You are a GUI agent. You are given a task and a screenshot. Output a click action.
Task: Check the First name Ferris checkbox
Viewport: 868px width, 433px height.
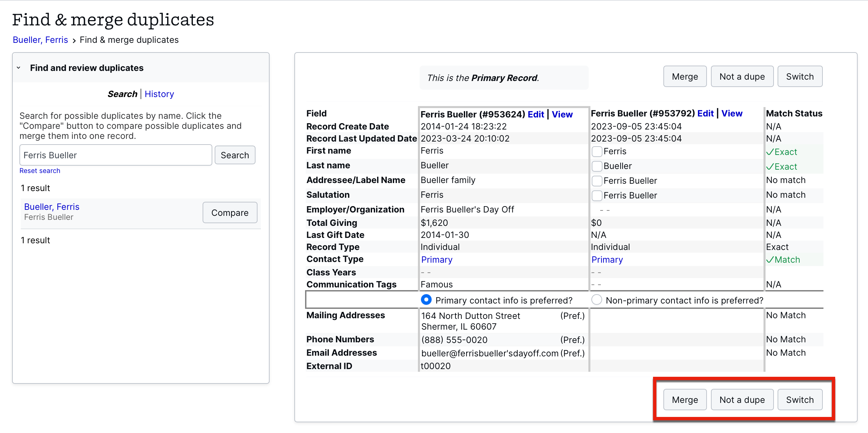[596, 152]
